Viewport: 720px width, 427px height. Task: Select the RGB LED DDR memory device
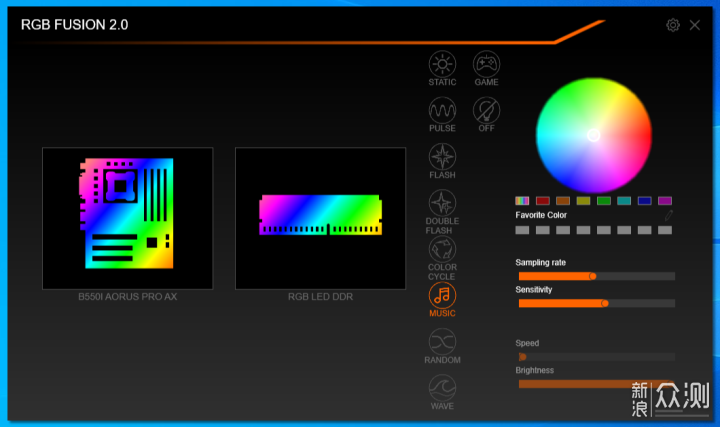pyautogui.click(x=321, y=218)
